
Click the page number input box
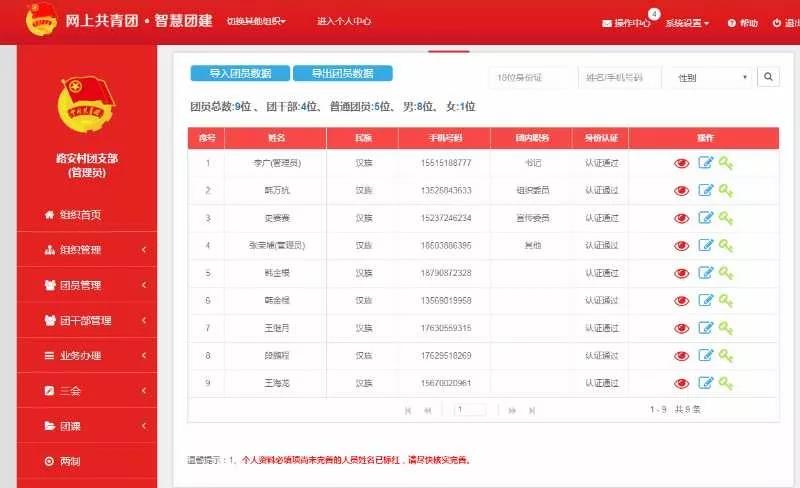(x=470, y=410)
